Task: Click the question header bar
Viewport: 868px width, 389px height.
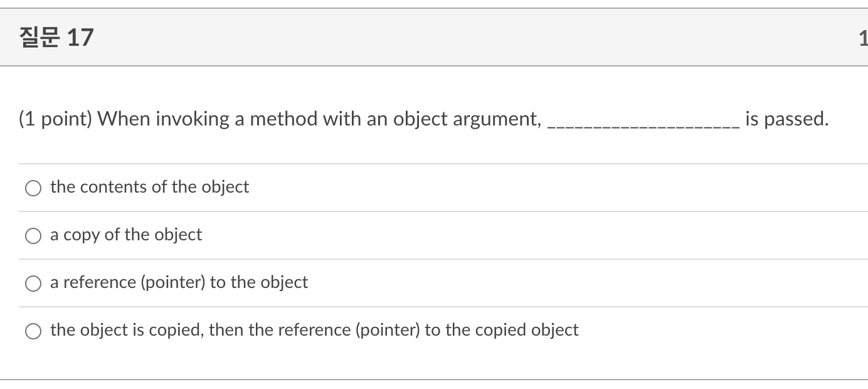Action: tap(376, 36)
